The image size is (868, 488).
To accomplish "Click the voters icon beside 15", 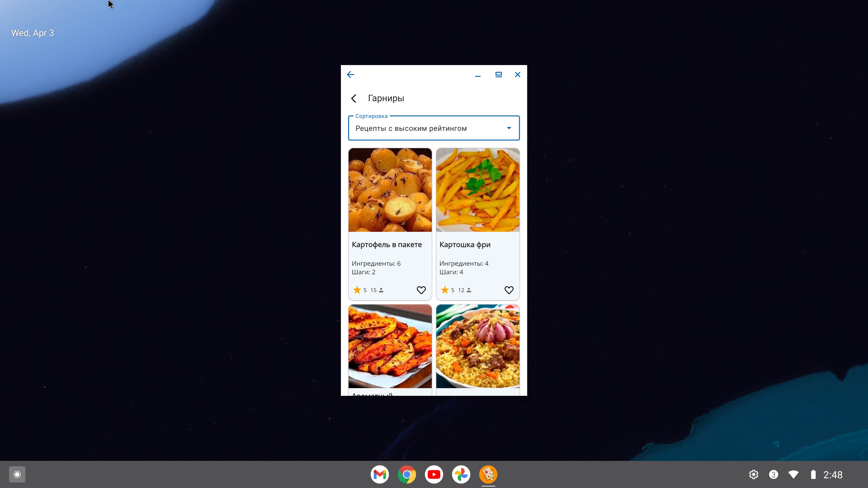I will [x=381, y=290].
